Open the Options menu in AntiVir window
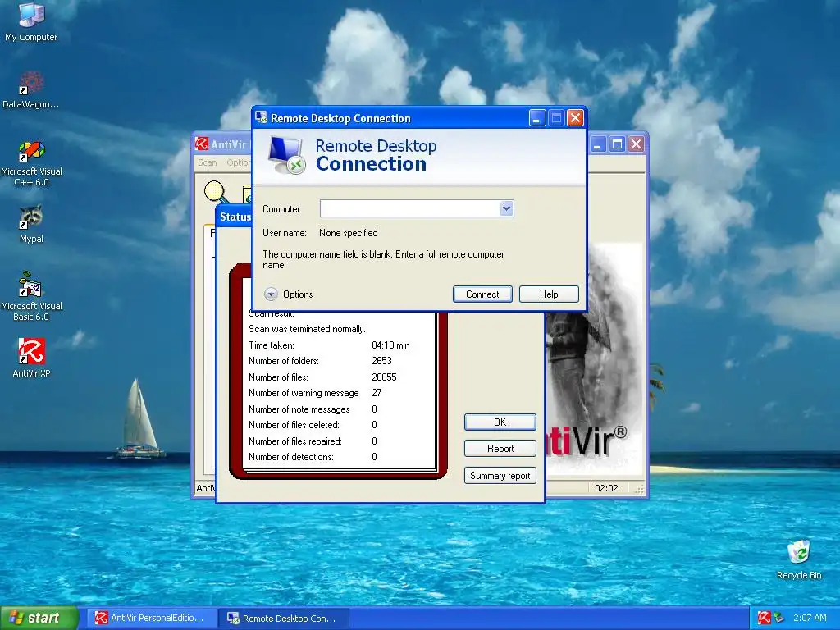This screenshot has width=840, height=630. (239, 162)
